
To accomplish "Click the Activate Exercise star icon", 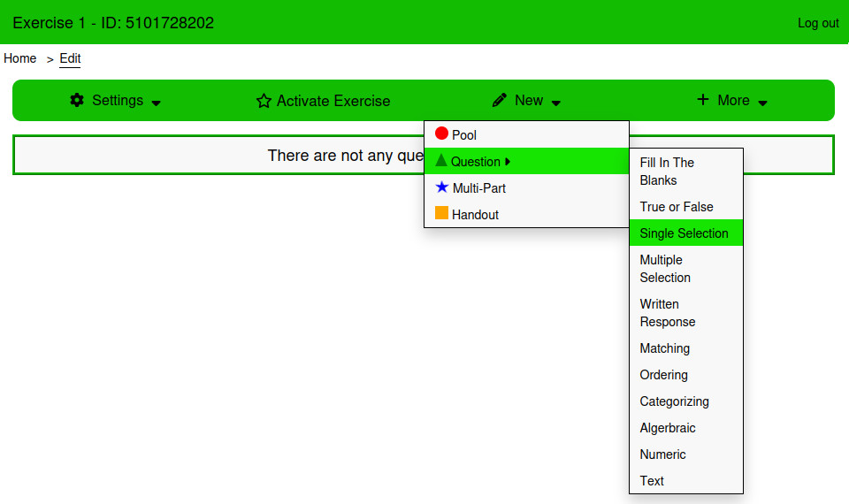I will coord(264,102).
